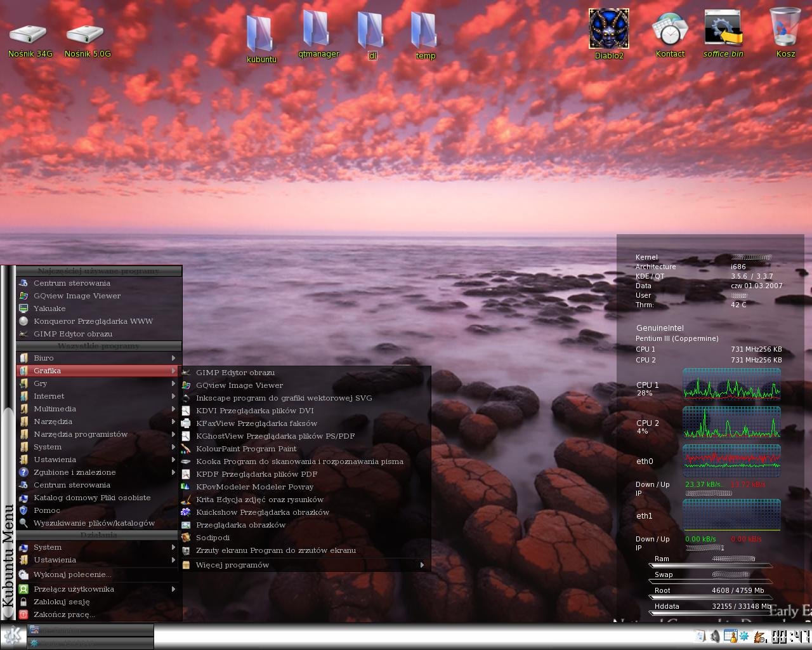
Task: Click Zablokuj sesję to lock session
Action: tap(98, 602)
